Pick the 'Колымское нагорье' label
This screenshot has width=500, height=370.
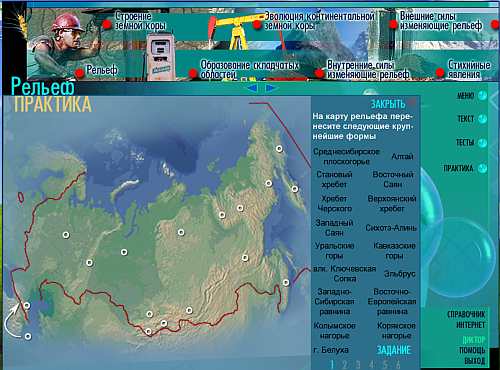click(x=334, y=330)
